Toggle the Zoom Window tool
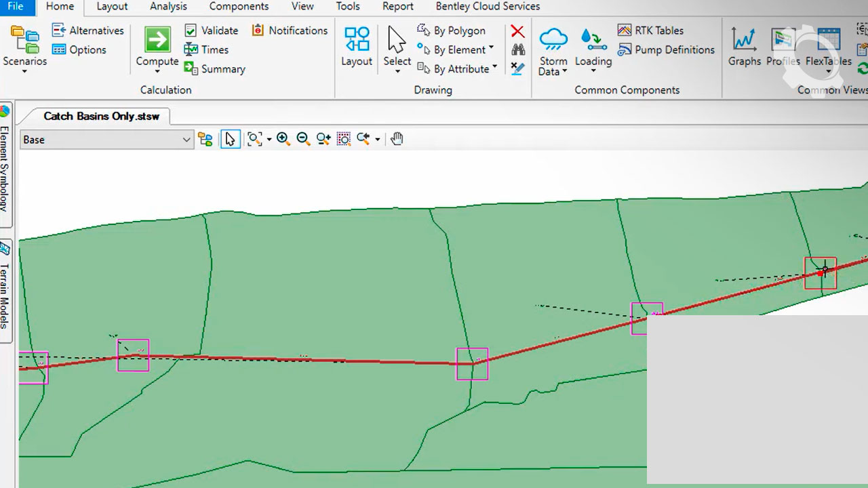This screenshot has height=488, width=868. coord(344,139)
